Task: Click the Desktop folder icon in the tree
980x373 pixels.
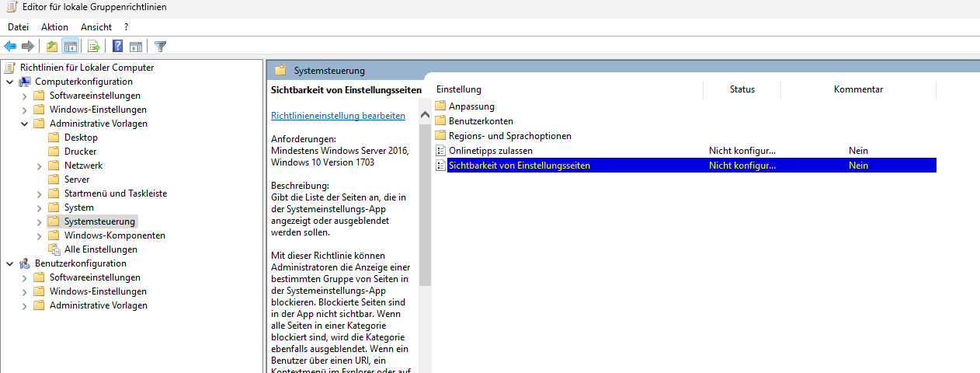Action: point(54,138)
